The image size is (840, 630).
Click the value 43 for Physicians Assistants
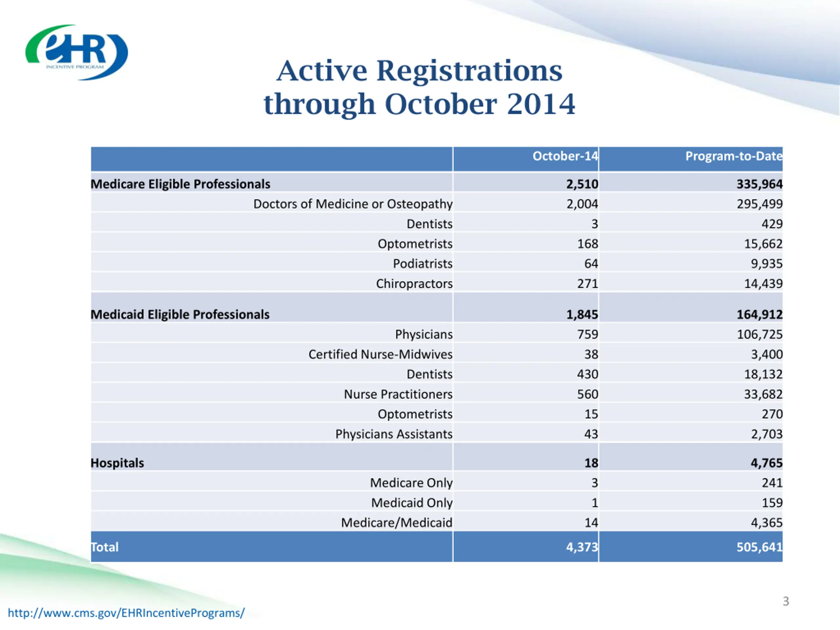591,434
